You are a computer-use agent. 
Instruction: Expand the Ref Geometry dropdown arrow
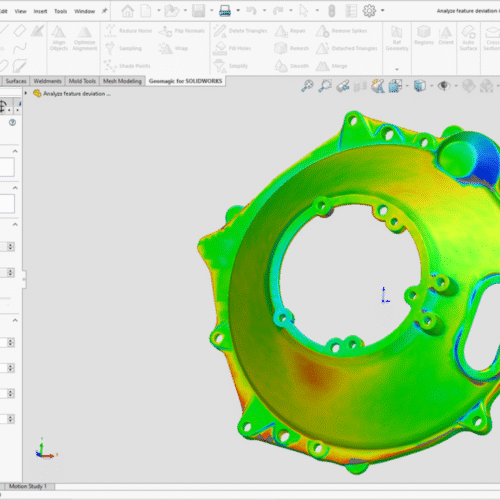(397, 69)
